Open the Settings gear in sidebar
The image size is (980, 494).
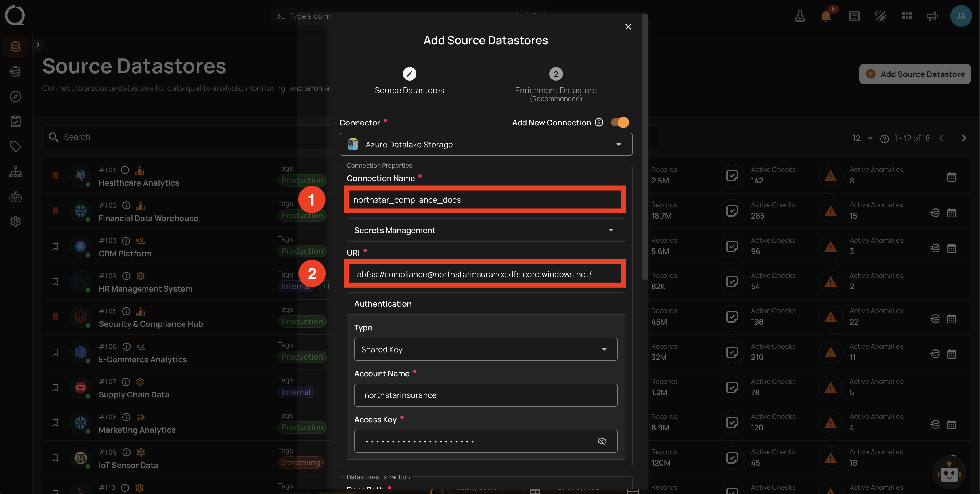tap(16, 221)
